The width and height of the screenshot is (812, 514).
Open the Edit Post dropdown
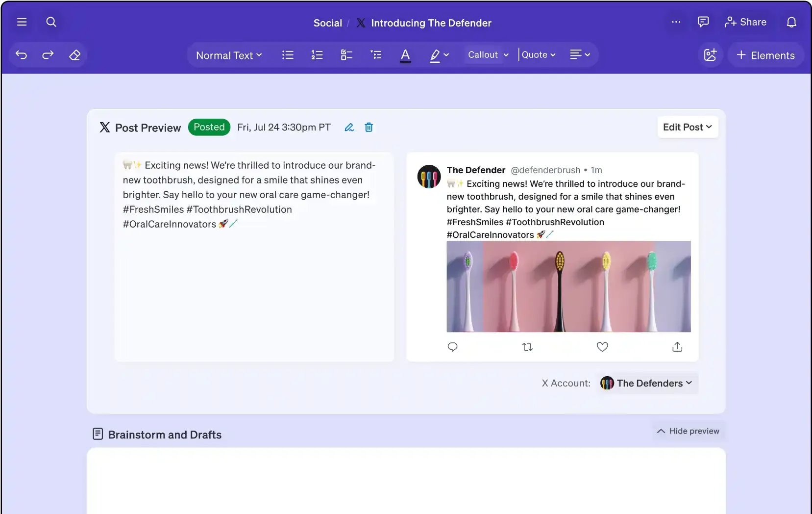687,127
